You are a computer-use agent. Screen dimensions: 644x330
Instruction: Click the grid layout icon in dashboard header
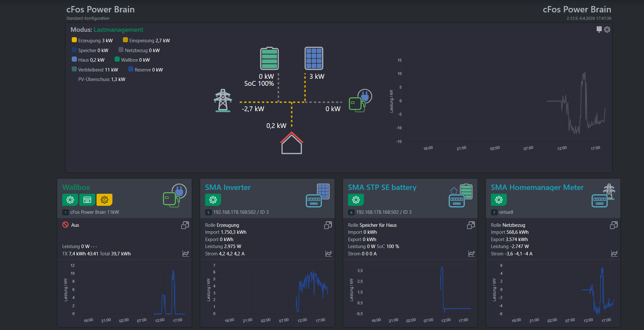[x=599, y=30]
